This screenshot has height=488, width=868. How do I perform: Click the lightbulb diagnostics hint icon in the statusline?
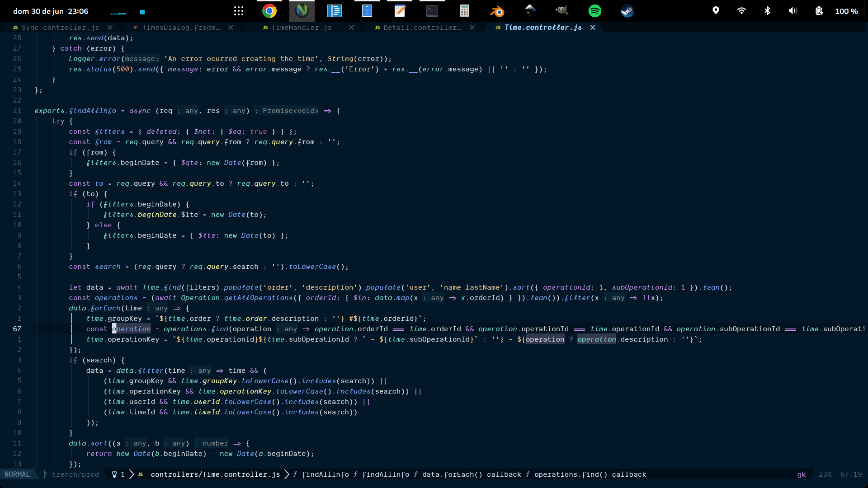114,474
